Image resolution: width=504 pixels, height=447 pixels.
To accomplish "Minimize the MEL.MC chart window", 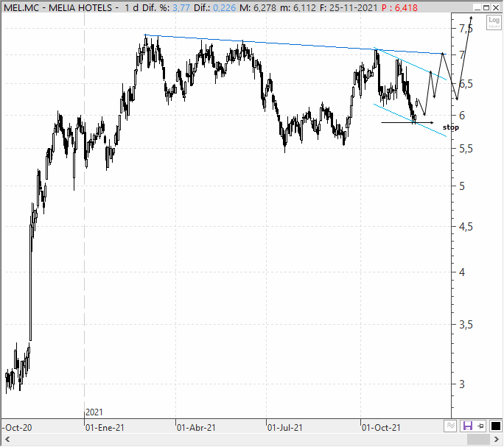I will tap(477, 7).
